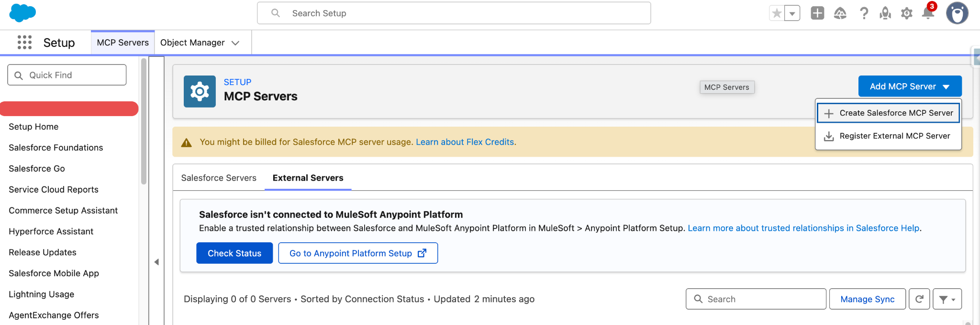Open the App Launcher dots grid

point(24,43)
